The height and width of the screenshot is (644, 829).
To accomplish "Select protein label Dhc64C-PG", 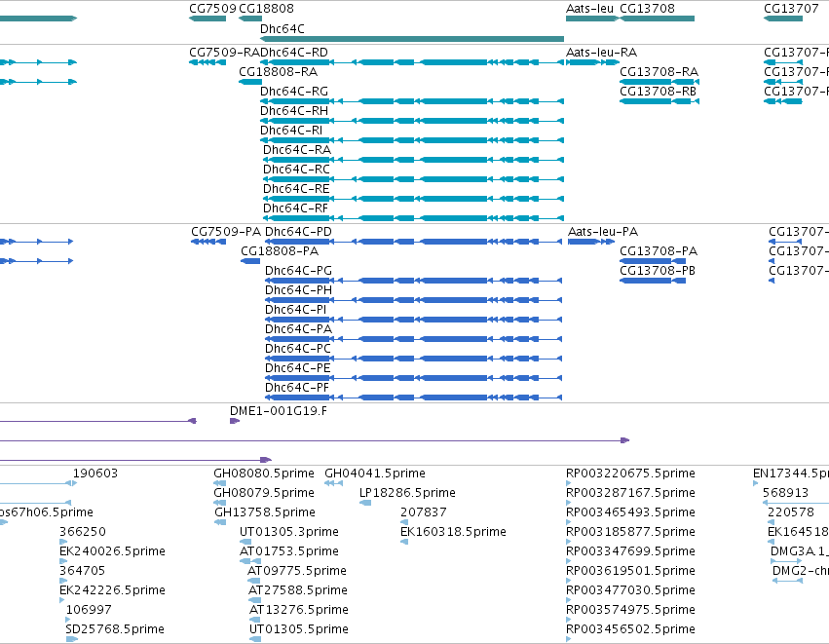I will pos(298,271).
